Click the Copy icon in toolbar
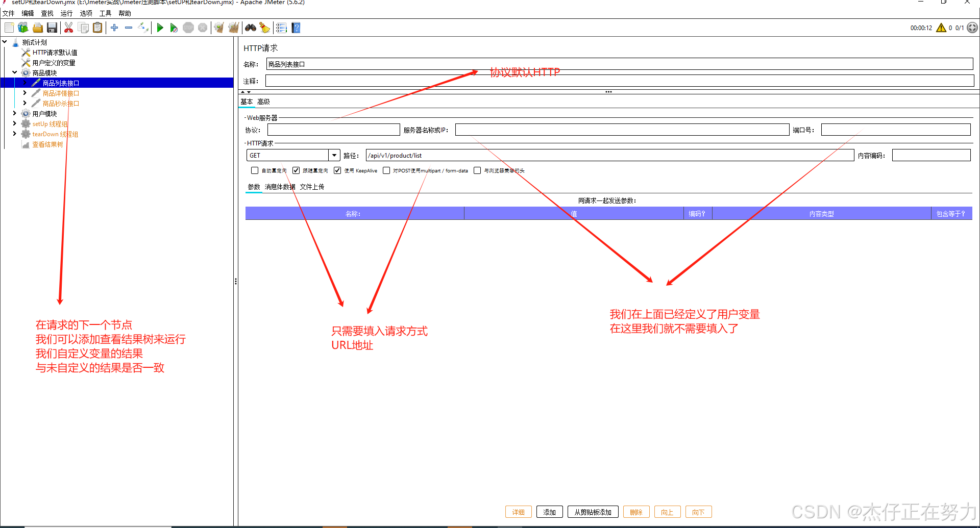Image resolution: width=980 pixels, height=528 pixels. 83,28
